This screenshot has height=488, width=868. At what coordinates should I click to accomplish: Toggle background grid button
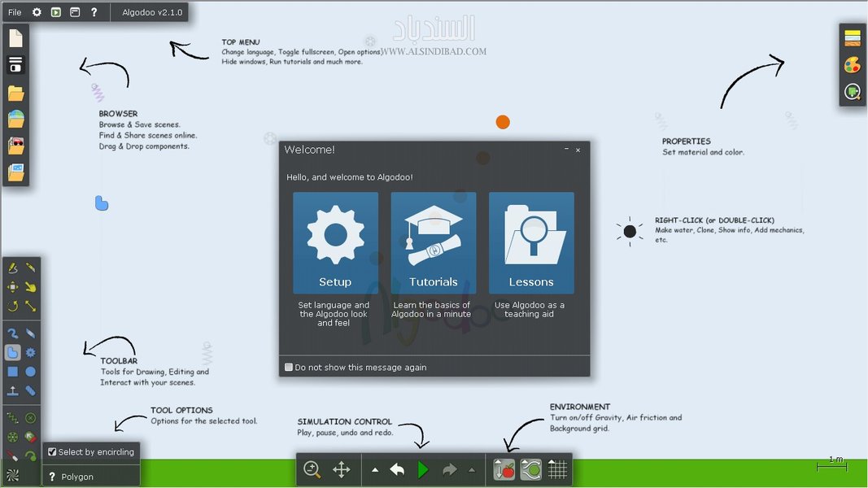557,470
